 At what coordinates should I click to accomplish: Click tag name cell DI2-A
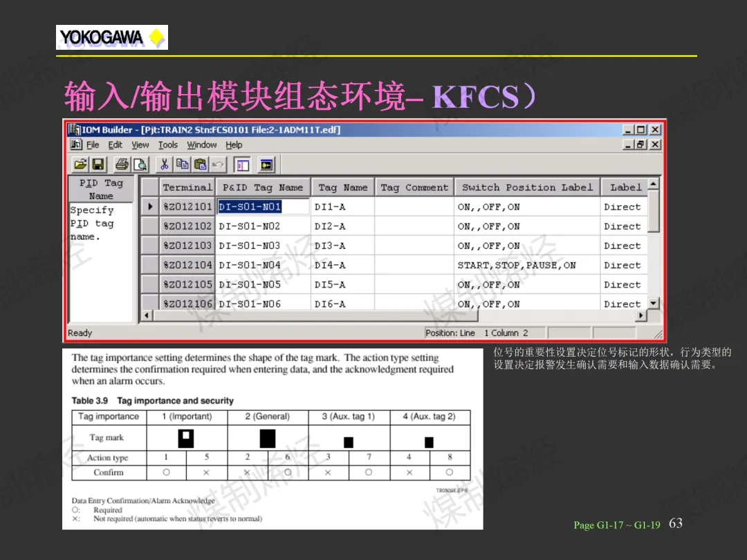[x=343, y=226]
